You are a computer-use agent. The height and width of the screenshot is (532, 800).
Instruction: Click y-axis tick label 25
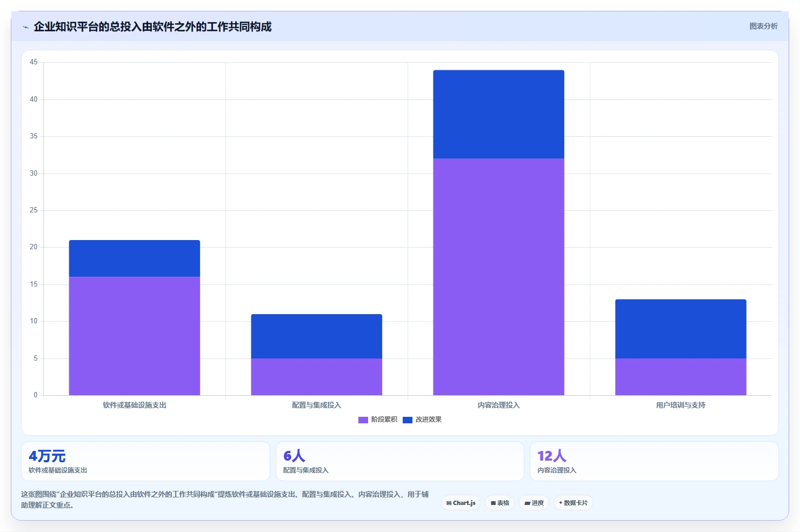34,210
